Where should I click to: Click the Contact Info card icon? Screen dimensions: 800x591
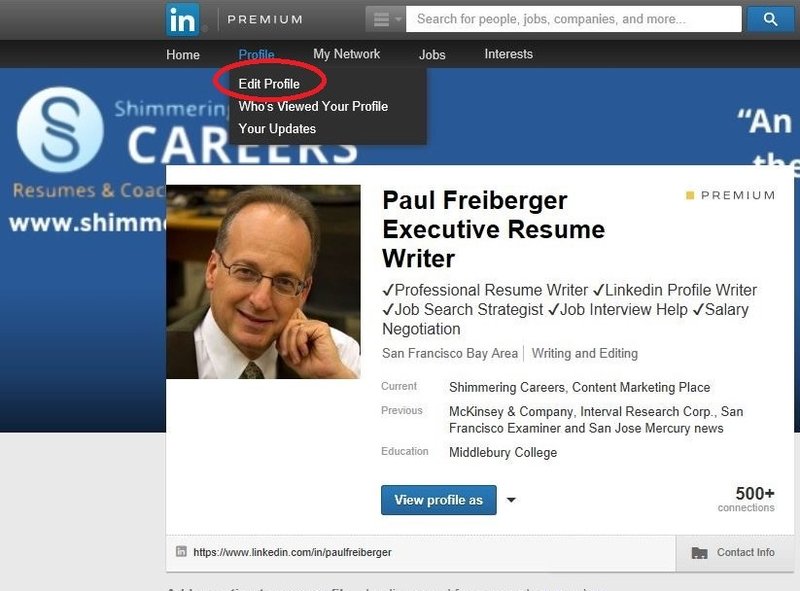699,553
